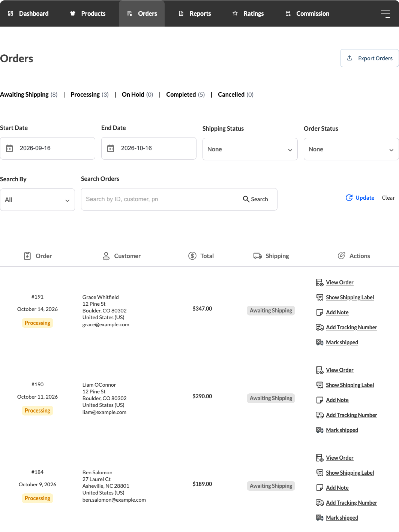399x532 pixels.
Task: Click Add Note link for #190
Action: click(337, 400)
